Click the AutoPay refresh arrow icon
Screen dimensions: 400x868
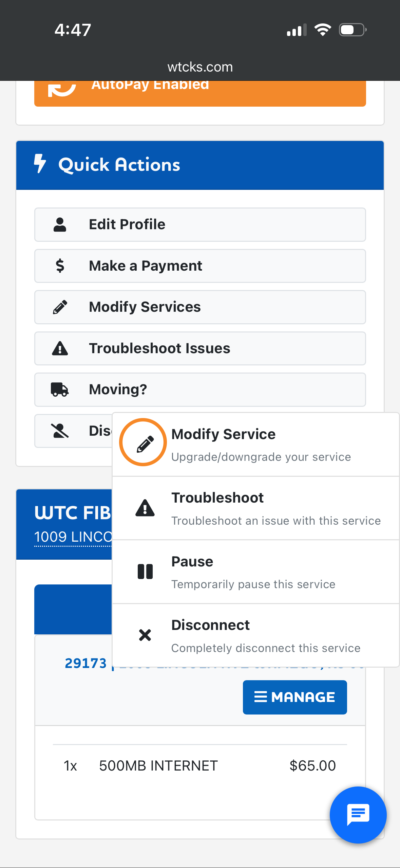(62, 89)
